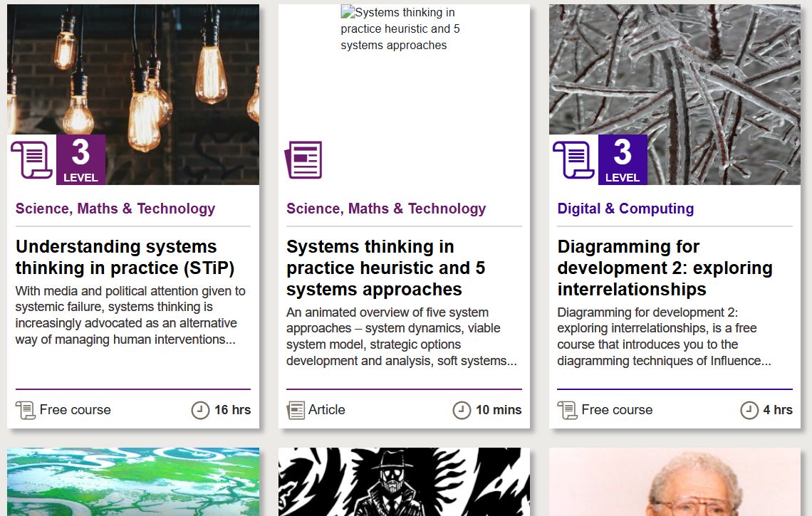Image resolution: width=812 pixels, height=516 pixels.
Task: Click the clock icon beside 10 mins
Action: point(462,410)
